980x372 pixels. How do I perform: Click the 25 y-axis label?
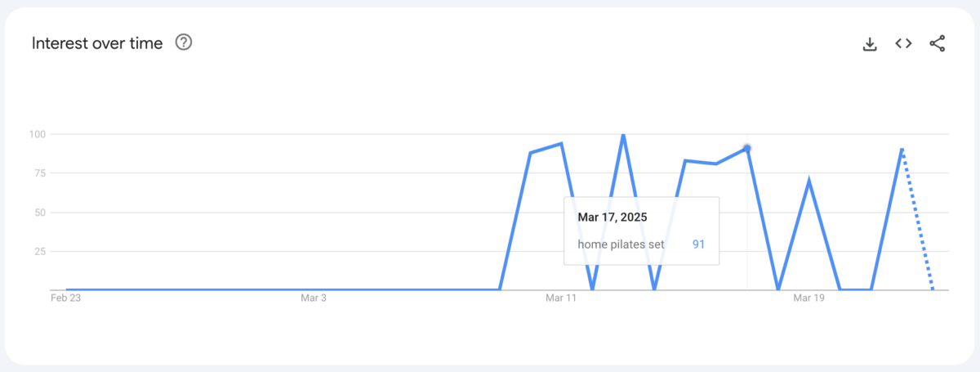(x=40, y=252)
